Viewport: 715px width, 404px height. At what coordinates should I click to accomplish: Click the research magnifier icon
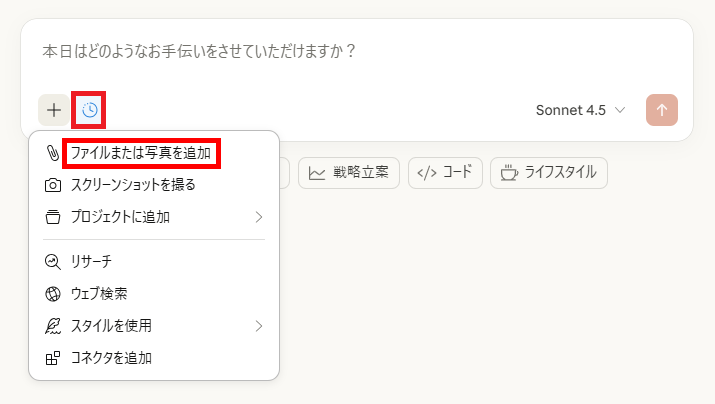53,262
